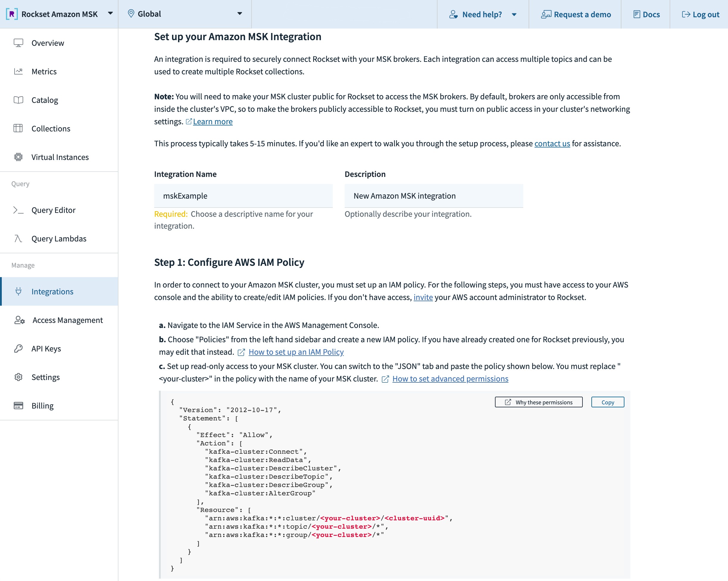Open the How to set advanced permissions link
Image resolution: width=728 pixels, height=581 pixels.
[450, 379]
